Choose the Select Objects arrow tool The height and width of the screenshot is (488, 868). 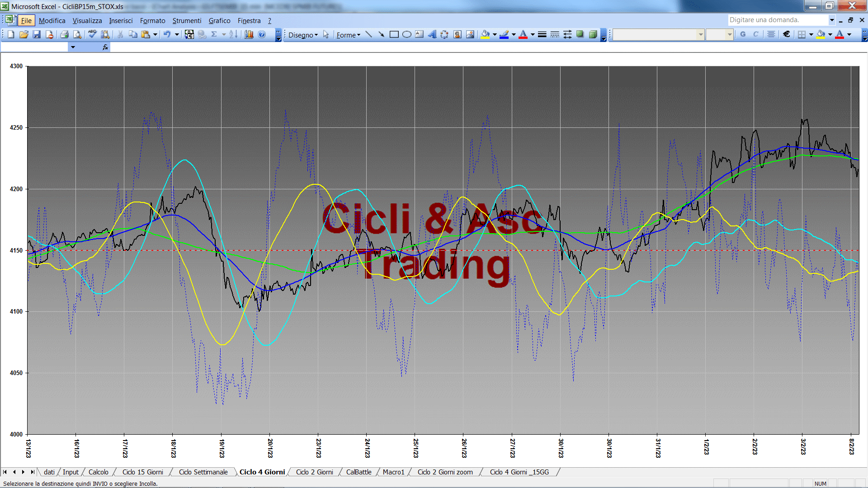tap(326, 34)
